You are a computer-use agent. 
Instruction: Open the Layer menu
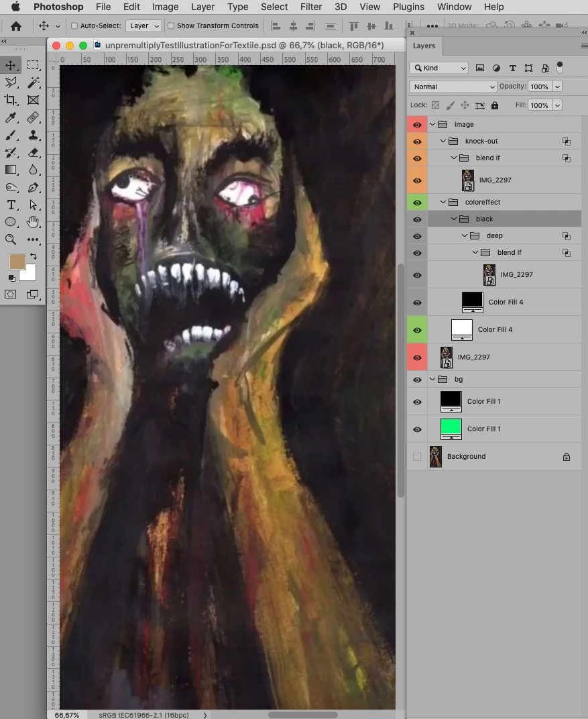(x=203, y=7)
